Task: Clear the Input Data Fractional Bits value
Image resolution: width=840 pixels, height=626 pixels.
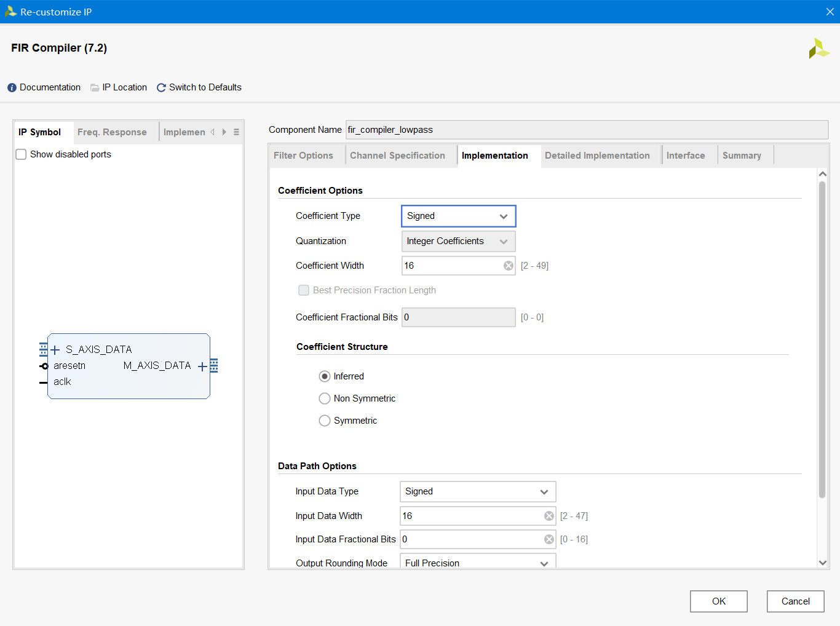Action: [x=549, y=539]
